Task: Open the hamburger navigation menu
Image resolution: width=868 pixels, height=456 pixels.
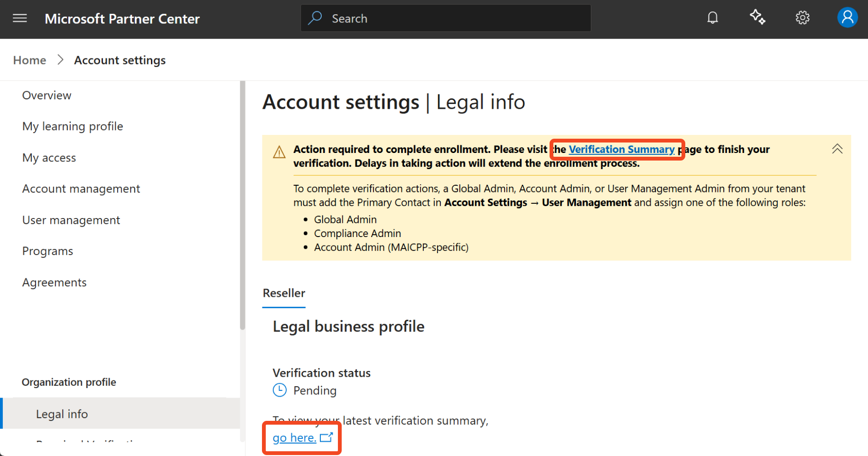Action: 19,19
